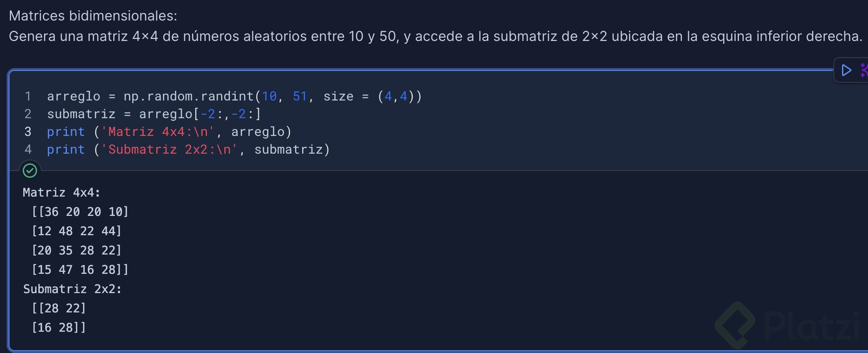The image size is (868, 353).
Task: Click the "Matriz 4x4:" output label
Action: (61, 192)
